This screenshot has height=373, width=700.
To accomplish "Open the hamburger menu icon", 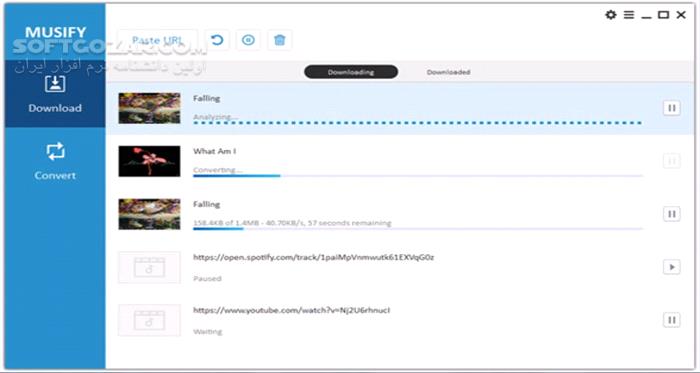I will tap(629, 15).
